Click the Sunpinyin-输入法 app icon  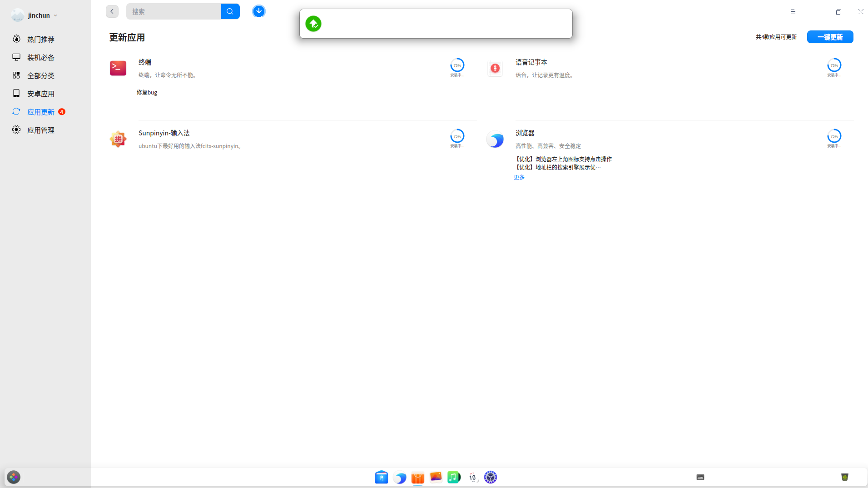pos(118,139)
